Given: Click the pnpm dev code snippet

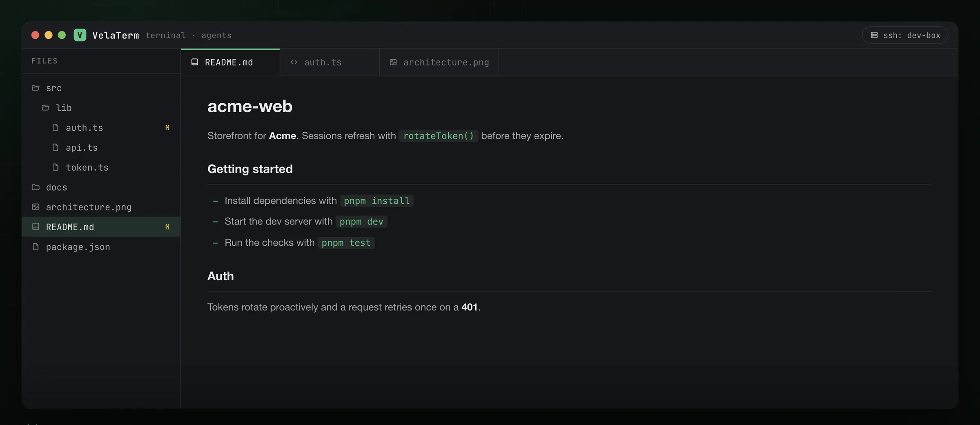Looking at the screenshot, I should click(x=361, y=222).
